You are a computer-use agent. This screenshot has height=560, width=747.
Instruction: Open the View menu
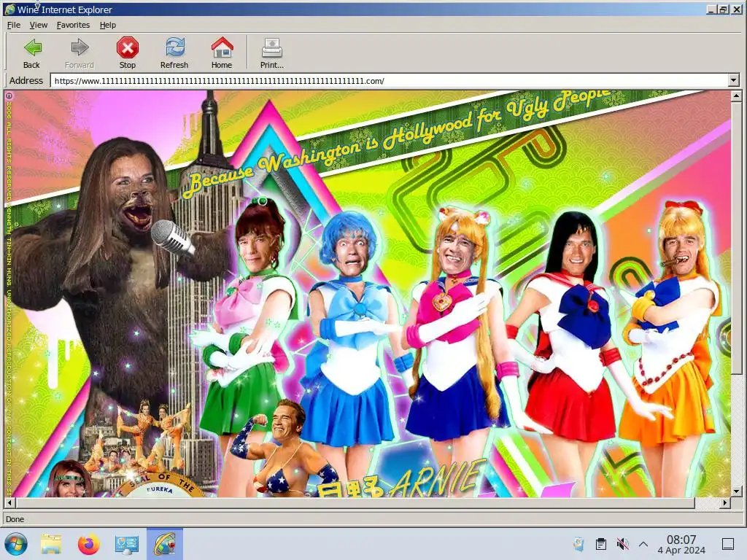[x=39, y=25]
